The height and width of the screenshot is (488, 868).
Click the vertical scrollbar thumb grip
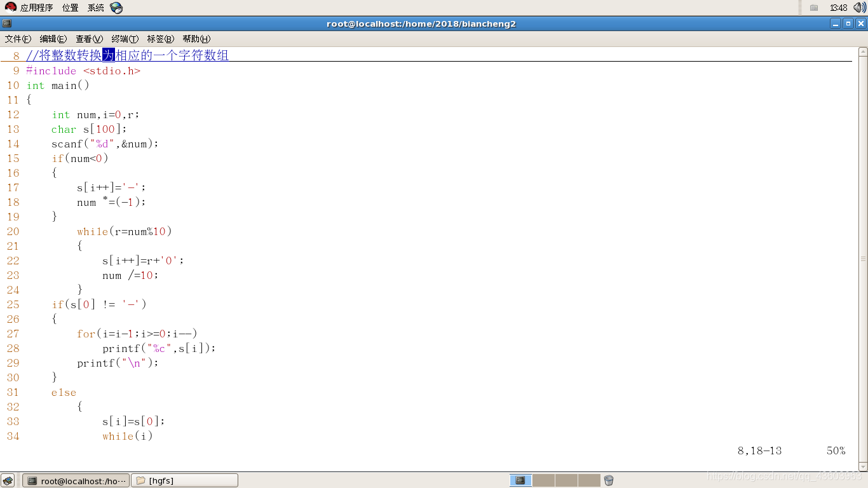(863, 259)
